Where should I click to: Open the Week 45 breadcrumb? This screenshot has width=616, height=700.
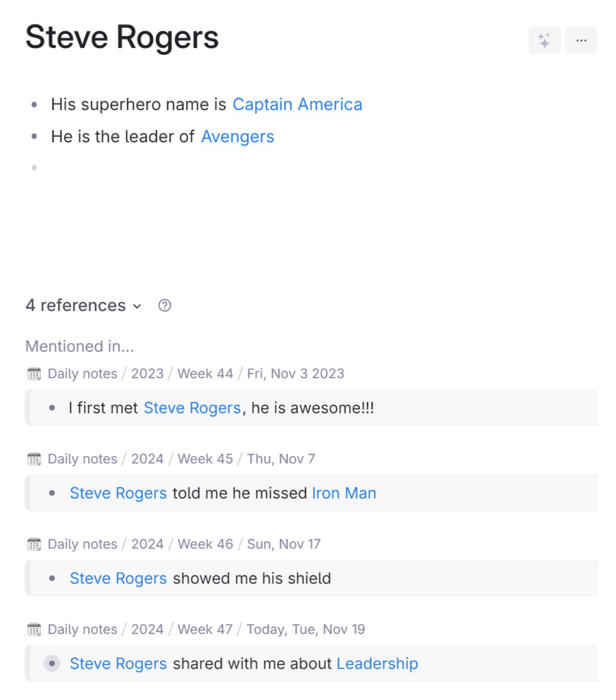(205, 459)
